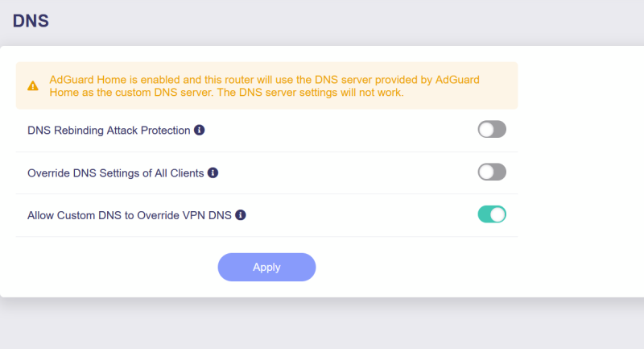
Task: Click the AdGuard Home enabled warning sentence
Action: coord(242,80)
